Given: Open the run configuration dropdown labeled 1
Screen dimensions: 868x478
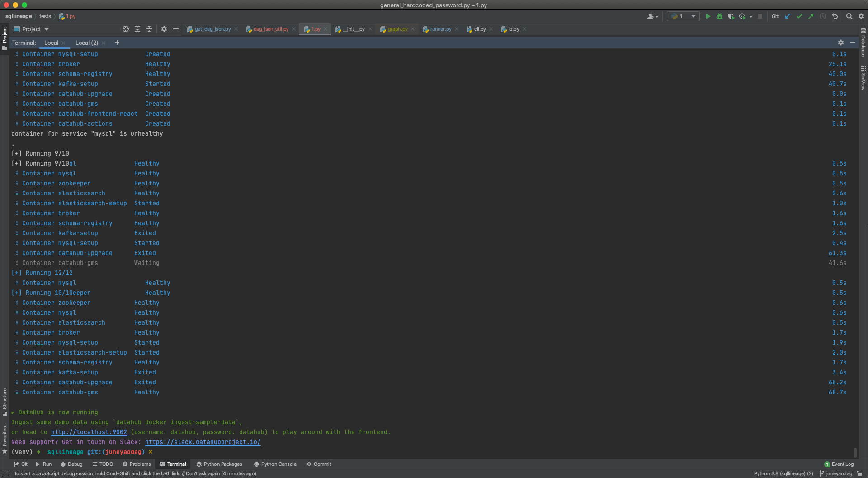Looking at the screenshot, I should 683,16.
